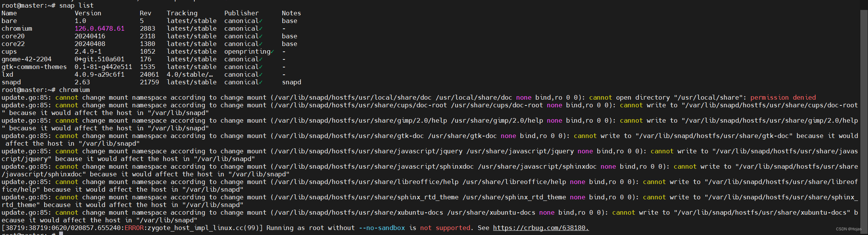Click the 'bare' snap name

pos(9,21)
